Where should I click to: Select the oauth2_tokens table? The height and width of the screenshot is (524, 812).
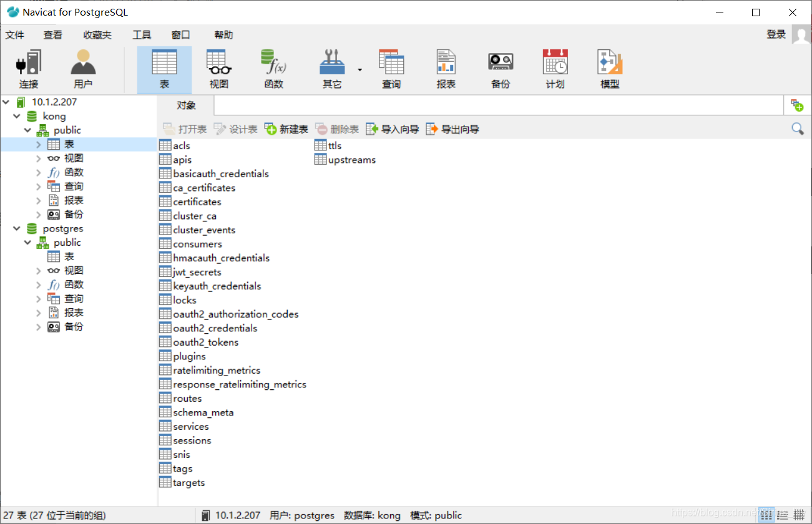(x=205, y=342)
